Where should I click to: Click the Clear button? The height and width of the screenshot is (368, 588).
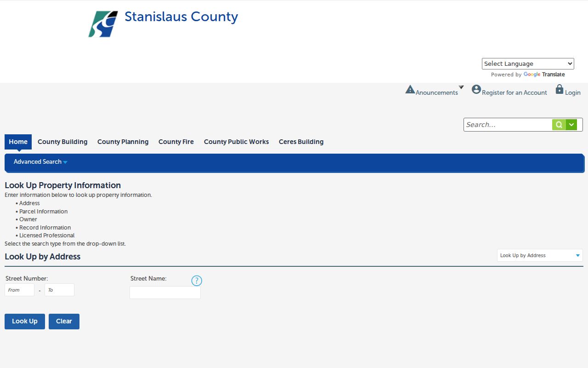click(x=64, y=322)
